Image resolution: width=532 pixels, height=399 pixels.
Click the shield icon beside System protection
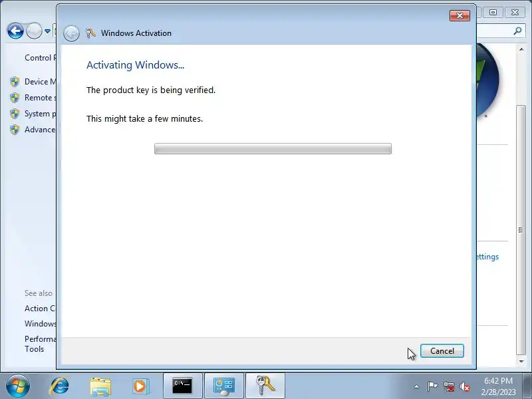15,114
